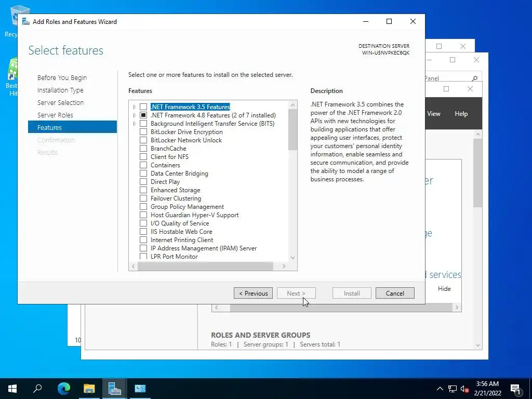Screen dimensions: 532x399
Task: Enable the Containers feature checkbox
Action: pyautogui.click(x=143, y=165)
